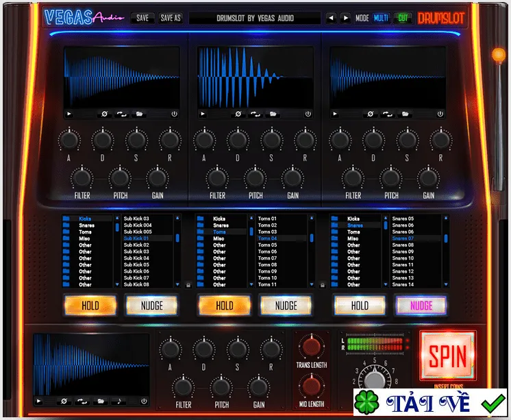Toggle loop icon on middle slot waveform
The width and height of the screenshot is (511, 420).
click(x=255, y=114)
